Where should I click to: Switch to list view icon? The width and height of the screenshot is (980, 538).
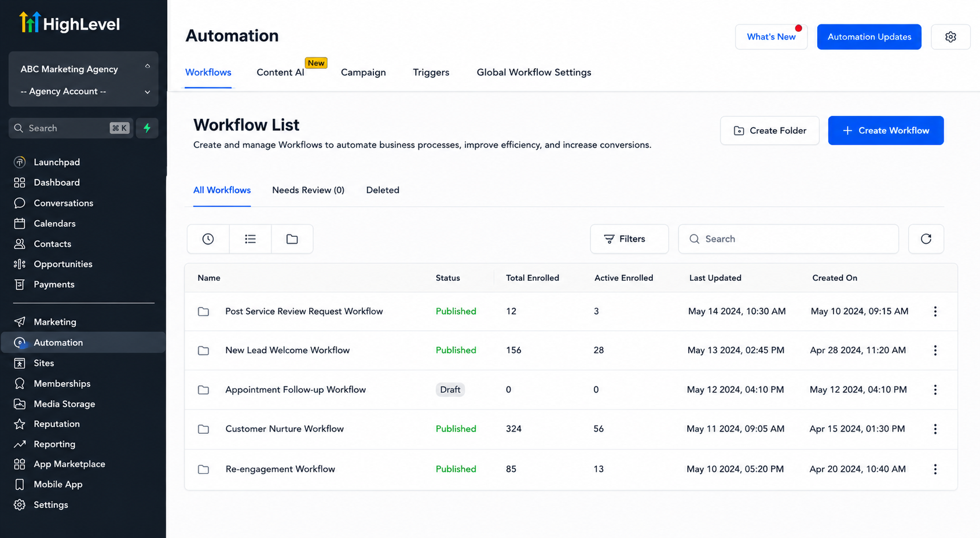tap(250, 239)
